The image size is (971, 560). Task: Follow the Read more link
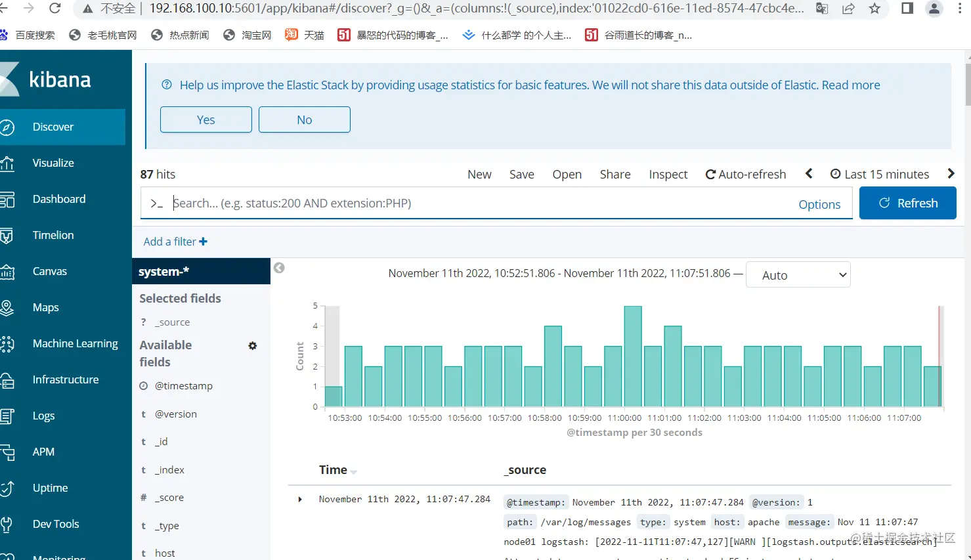click(851, 85)
